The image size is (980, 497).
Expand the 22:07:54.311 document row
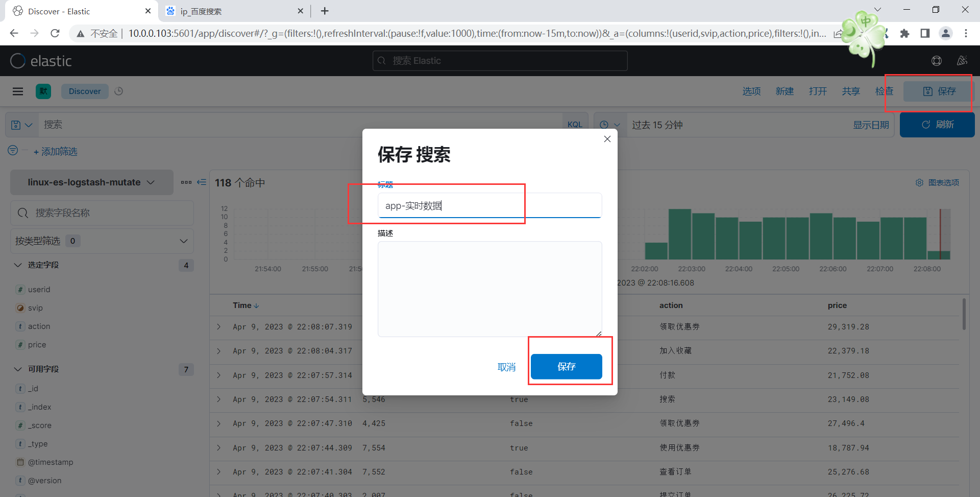click(219, 399)
